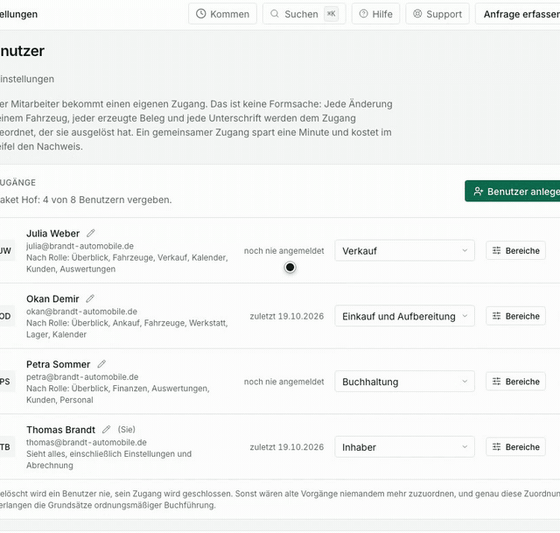
Task: Click okan@brandt-automobile.de email
Action: (x=82, y=311)
